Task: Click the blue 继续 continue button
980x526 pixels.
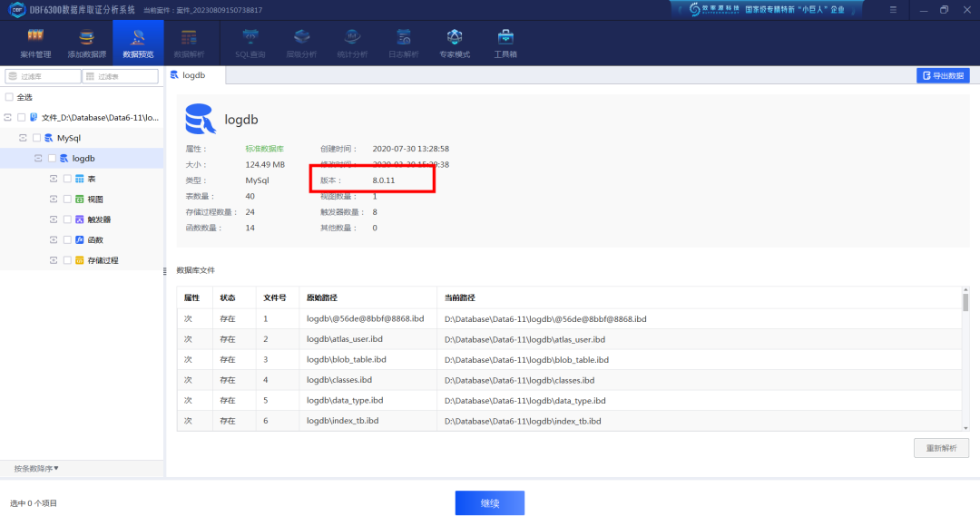Action: point(489,503)
